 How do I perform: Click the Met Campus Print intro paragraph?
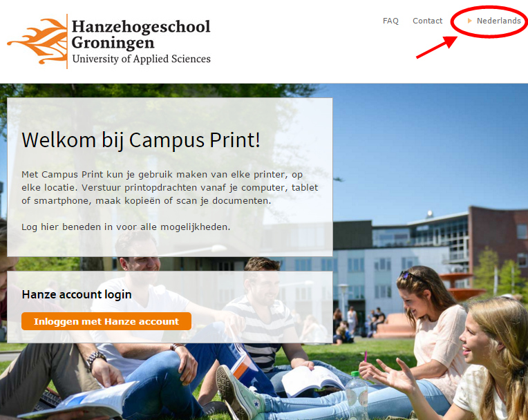170,187
